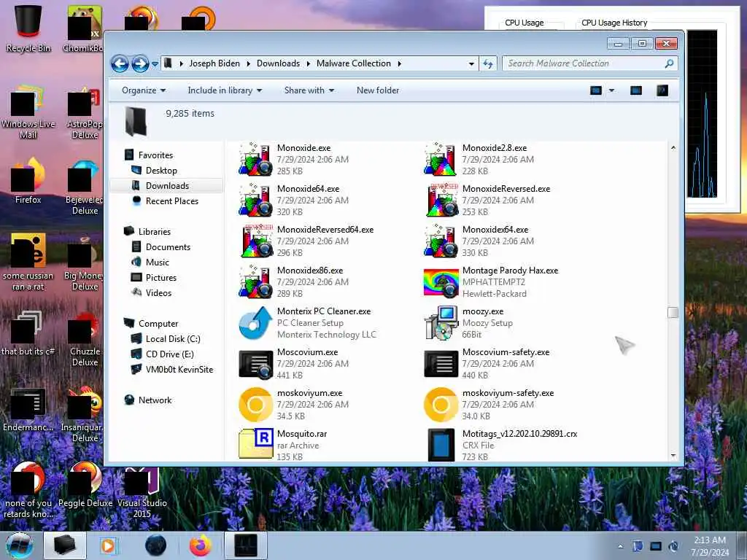Select the moozy.exe setup icon
The width and height of the screenshot is (747, 560).
pos(441,323)
